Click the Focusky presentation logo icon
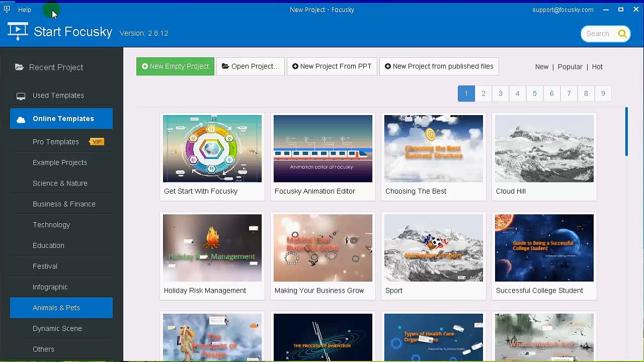 [18, 32]
